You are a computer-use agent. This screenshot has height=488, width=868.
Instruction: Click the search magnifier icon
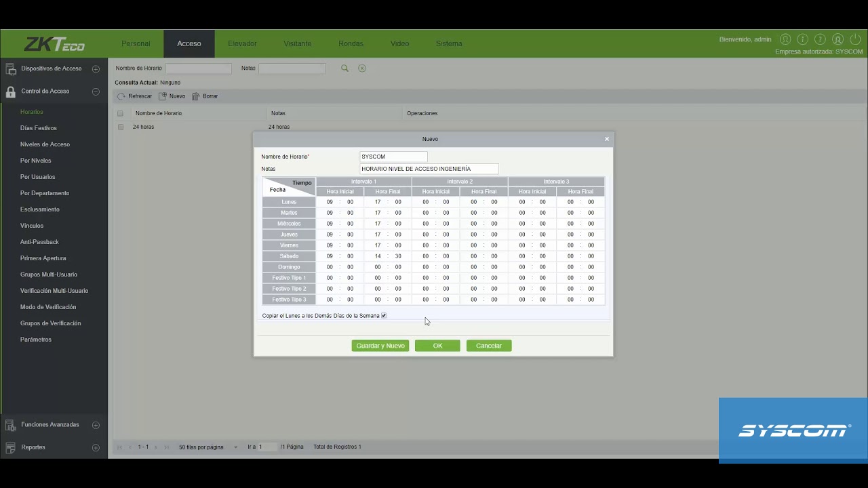pos(344,68)
